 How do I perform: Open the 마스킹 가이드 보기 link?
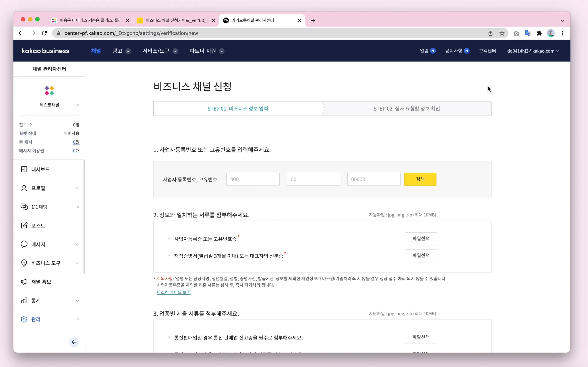[x=173, y=292]
